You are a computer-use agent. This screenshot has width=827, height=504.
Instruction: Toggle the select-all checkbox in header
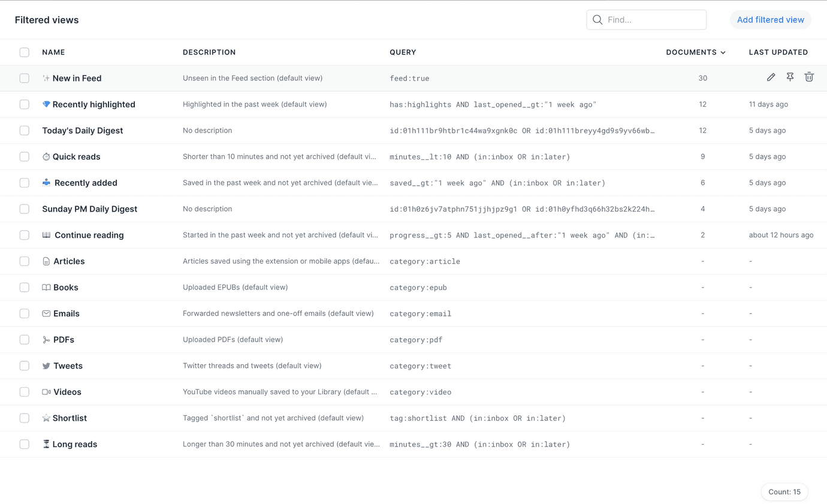tap(25, 52)
